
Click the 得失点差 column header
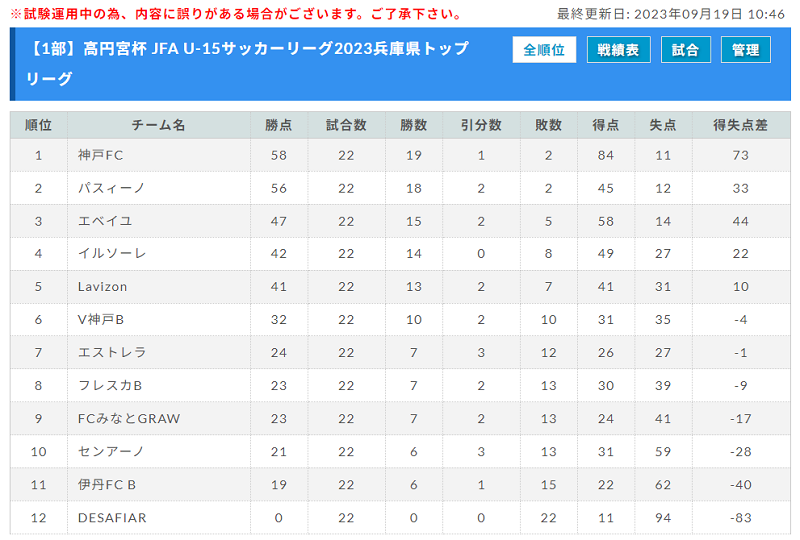coord(740,125)
